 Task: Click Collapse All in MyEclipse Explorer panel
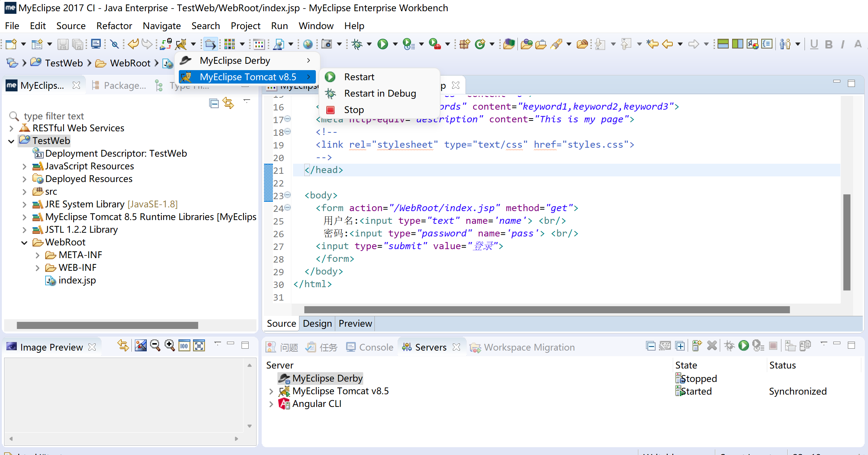click(x=214, y=104)
